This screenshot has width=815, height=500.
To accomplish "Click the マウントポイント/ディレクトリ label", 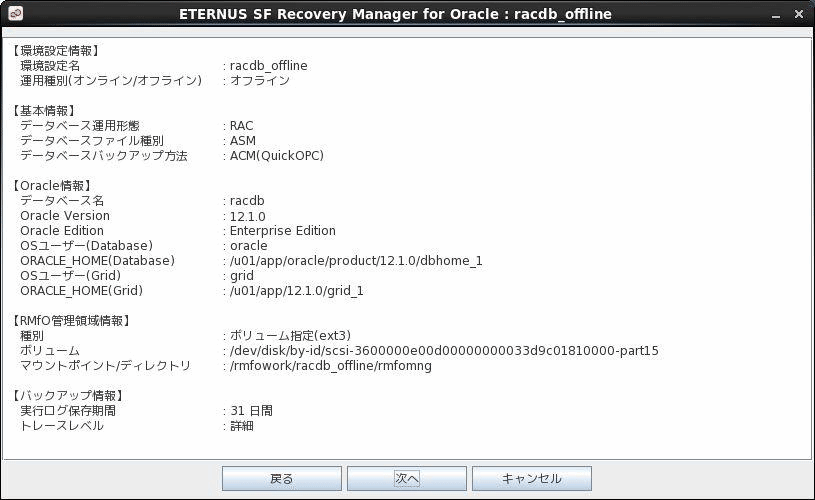I will tap(106, 366).
